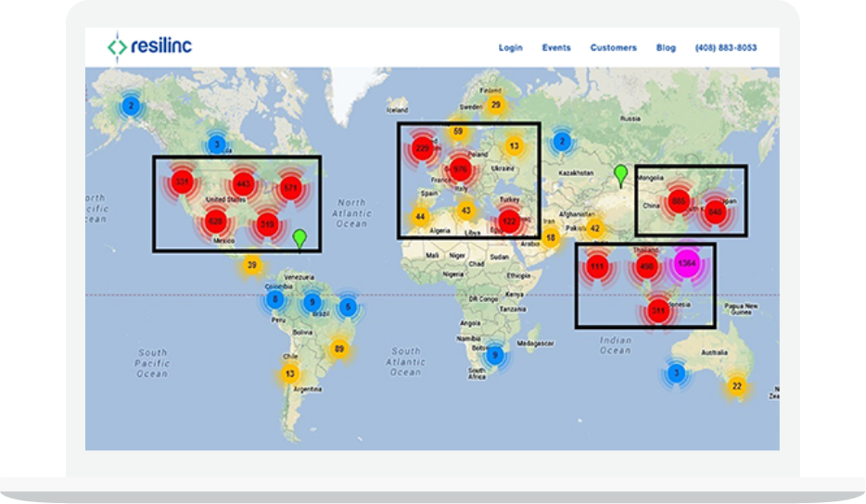Select the red 443 cluster marker
Image resolution: width=866 pixels, height=504 pixels.
click(243, 184)
